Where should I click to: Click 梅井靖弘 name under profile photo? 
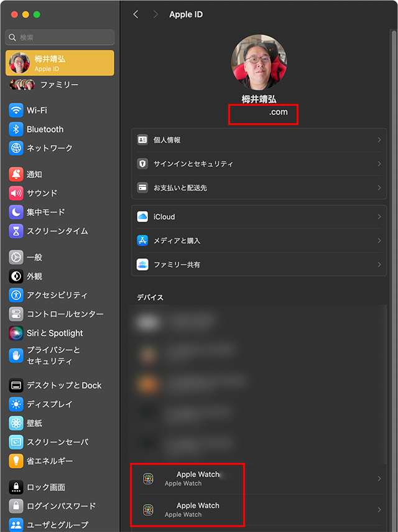(x=259, y=99)
